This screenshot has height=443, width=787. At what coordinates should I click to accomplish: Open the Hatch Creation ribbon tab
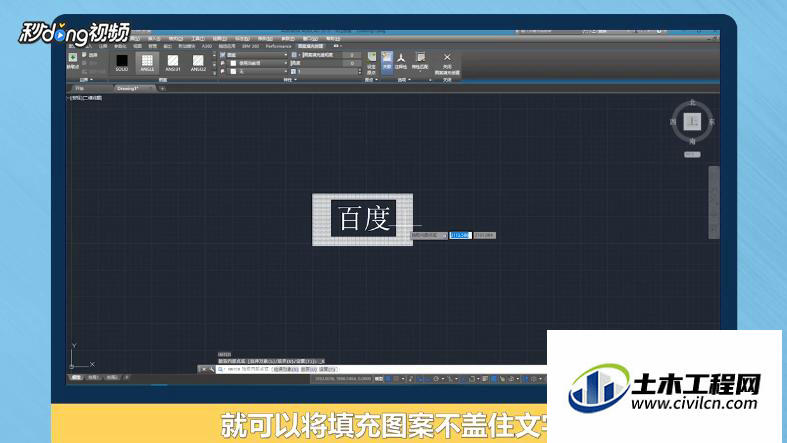(311, 46)
